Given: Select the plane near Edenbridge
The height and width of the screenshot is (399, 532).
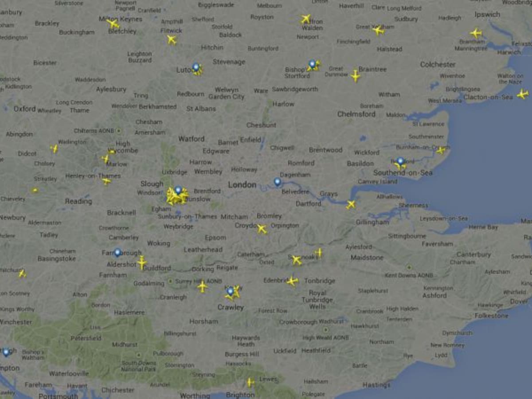Looking at the screenshot, I should [292, 281].
